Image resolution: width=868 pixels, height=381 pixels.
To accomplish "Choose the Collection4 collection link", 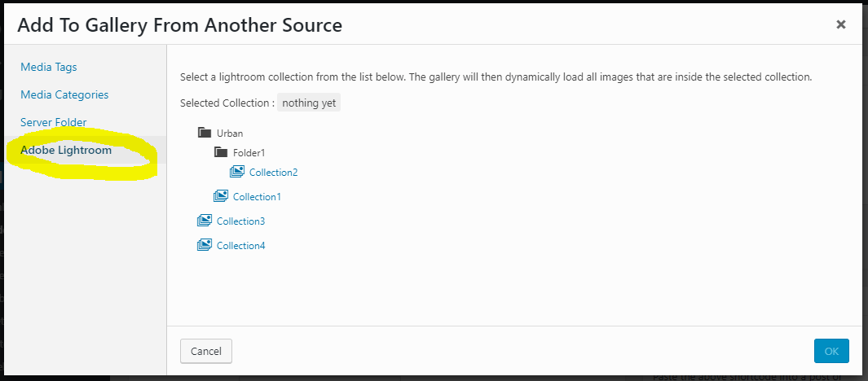I will coord(240,246).
